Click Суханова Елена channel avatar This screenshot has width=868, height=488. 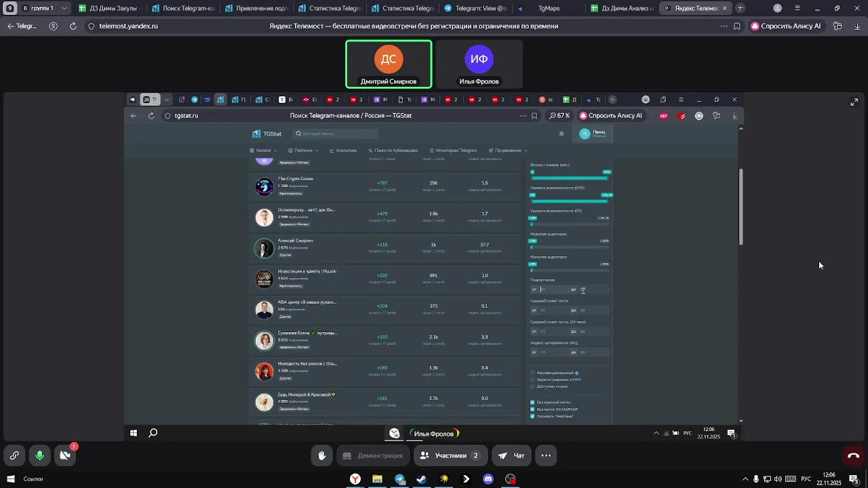264,340
